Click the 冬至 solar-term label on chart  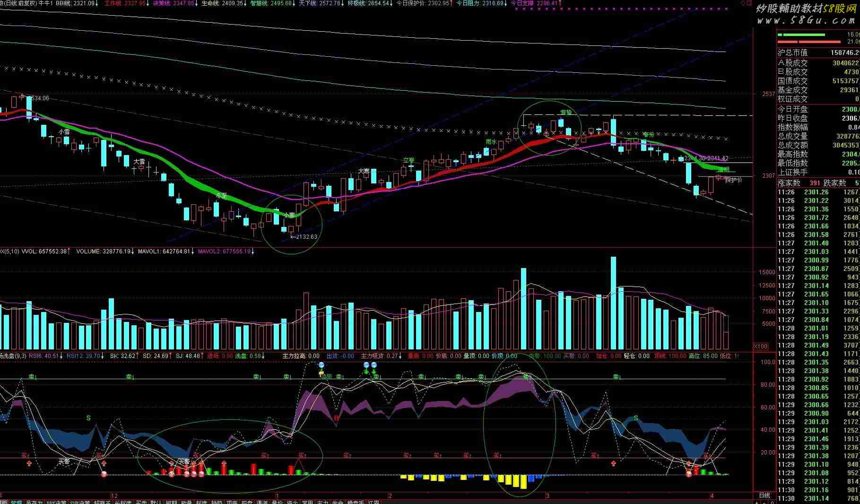coord(221,195)
